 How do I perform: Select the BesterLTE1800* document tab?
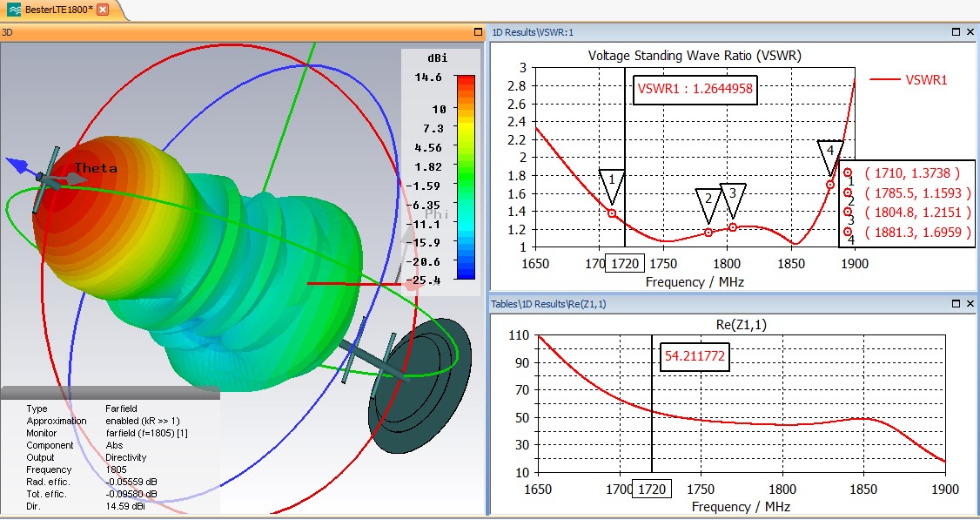click(x=52, y=10)
